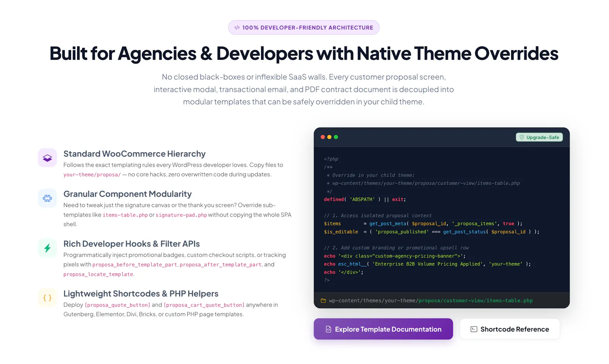Click the shield icon in the Upgrade-Safe badge
The width and height of the screenshot is (609, 364).
[522, 137]
